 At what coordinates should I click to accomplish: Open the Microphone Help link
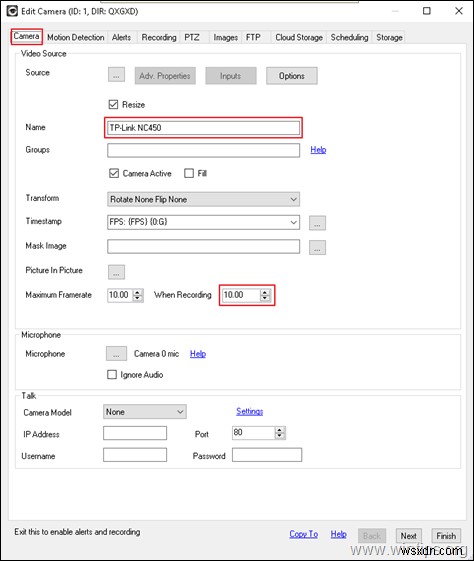coord(198,354)
